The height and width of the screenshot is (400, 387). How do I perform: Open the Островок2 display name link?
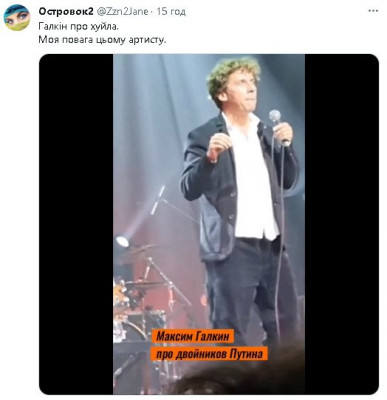tap(66, 11)
